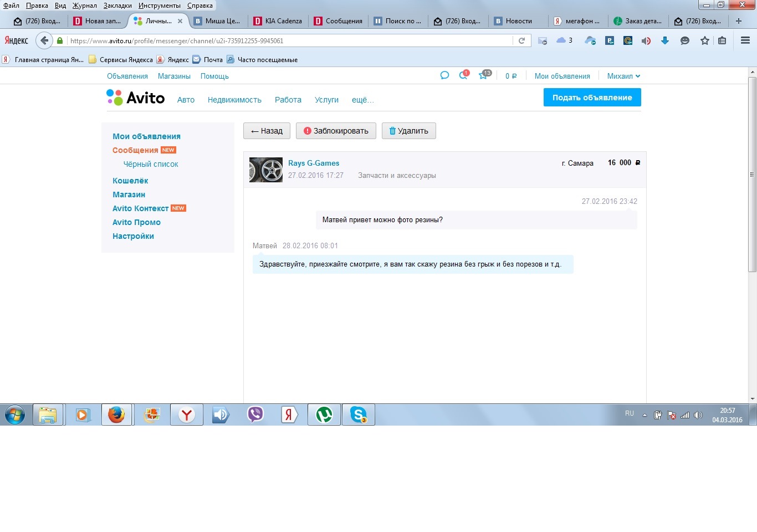Image resolution: width=757 pixels, height=532 pixels.
Task: Open 'Сервисы Яндекса' bookmark folder
Action: 121,60
